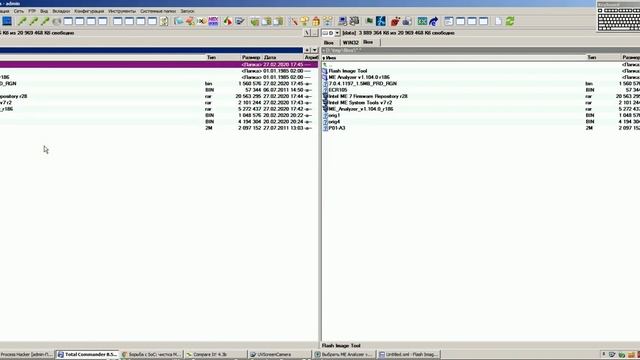640x360 pixels.
Task: Select Intel ME 7 Firmware Repository r28 archive
Action: [x=368, y=96]
